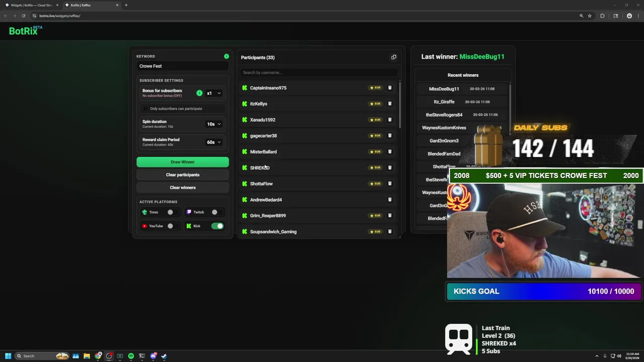644x362 pixels.
Task: Click participant name Xanadu1592
Action: (263, 120)
